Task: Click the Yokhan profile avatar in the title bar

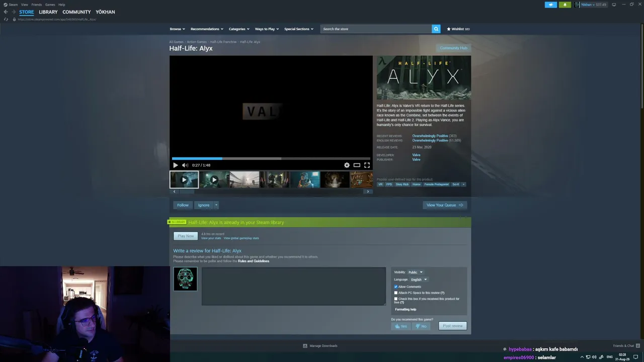Action: 577,5
